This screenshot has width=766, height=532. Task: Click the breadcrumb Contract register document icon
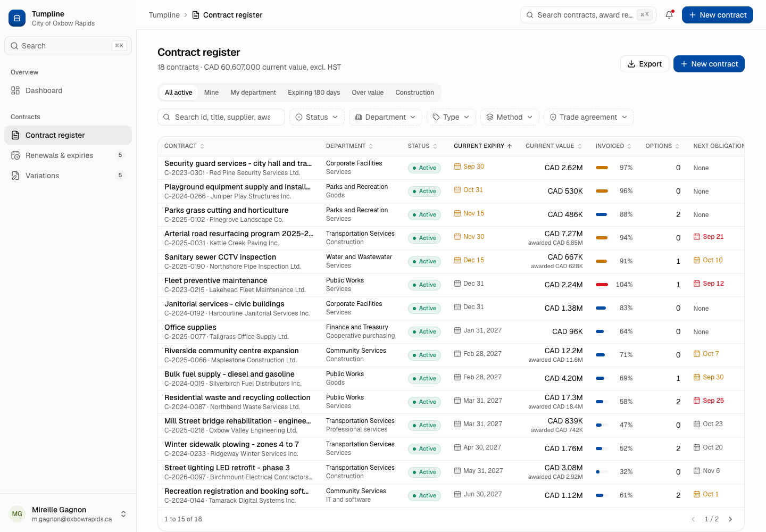tap(196, 15)
